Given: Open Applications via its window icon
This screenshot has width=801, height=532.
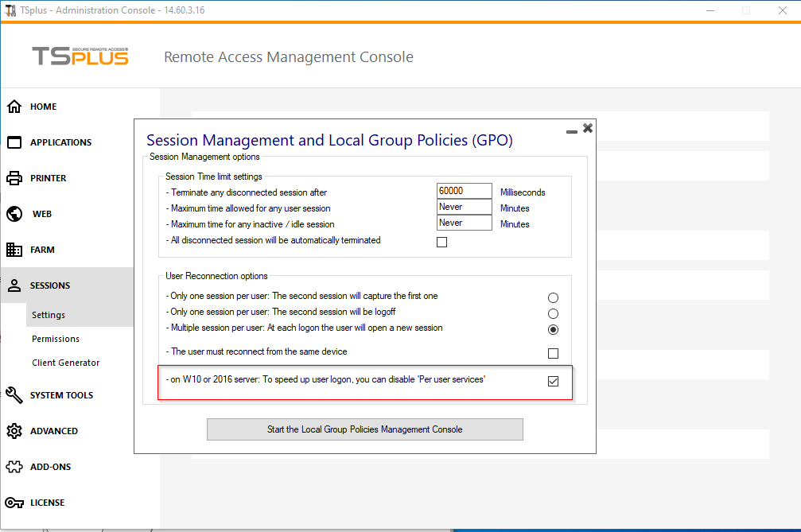Looking at the screenshot, I should (x=14, y=142).
